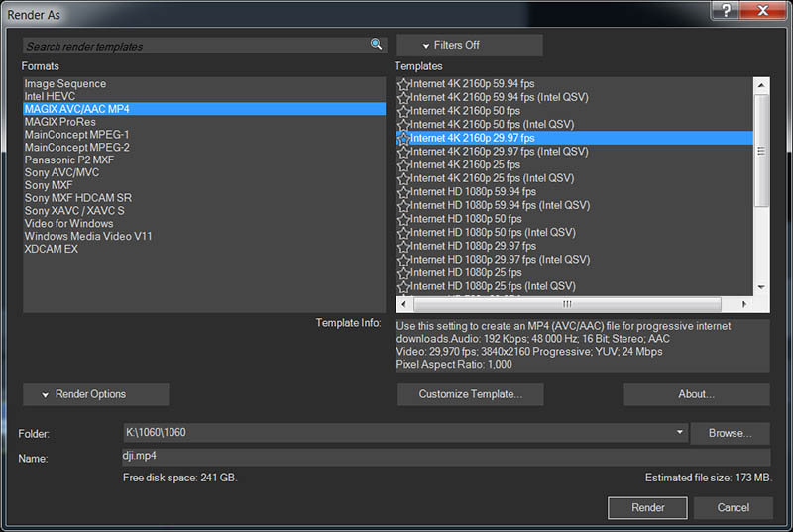
Task: Mark Internet 4K 2160p 25 fps as favorite
Action: pos(403,165)
